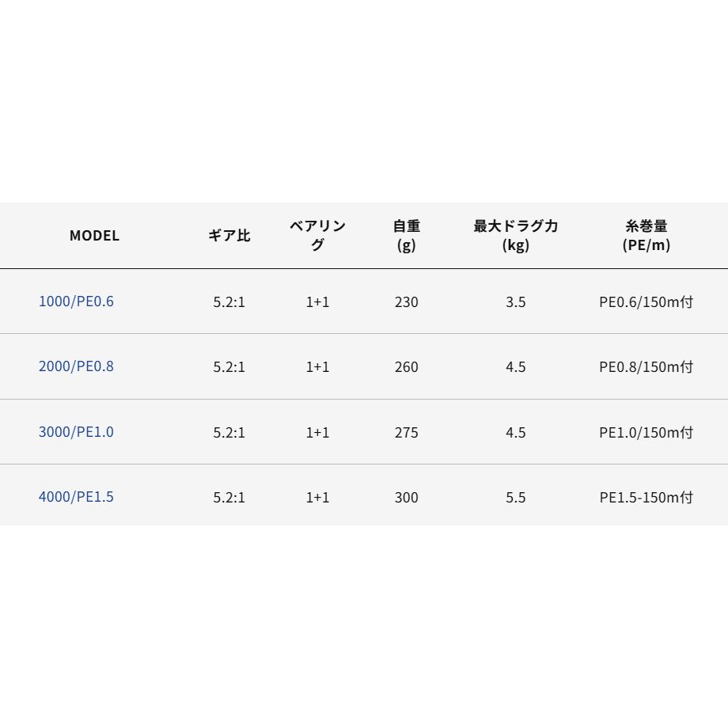Click the 230 weight value
Screen dimensions: 728x728
(407, 302)
